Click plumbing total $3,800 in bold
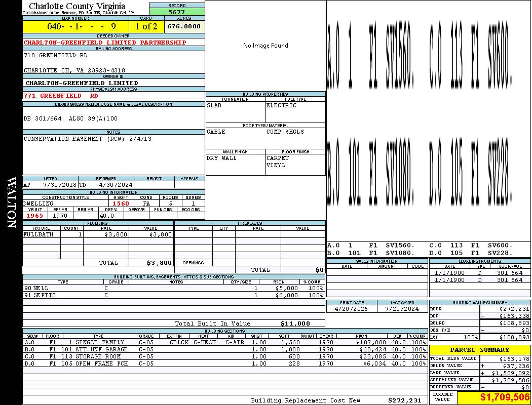 (x=160, y=263)
